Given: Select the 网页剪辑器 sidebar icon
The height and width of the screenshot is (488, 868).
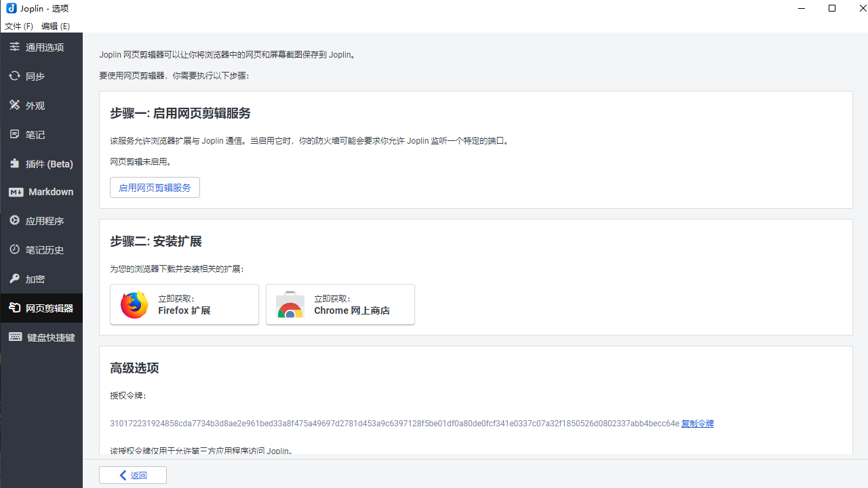Looking at the screenshot, I should pos(41,308).
